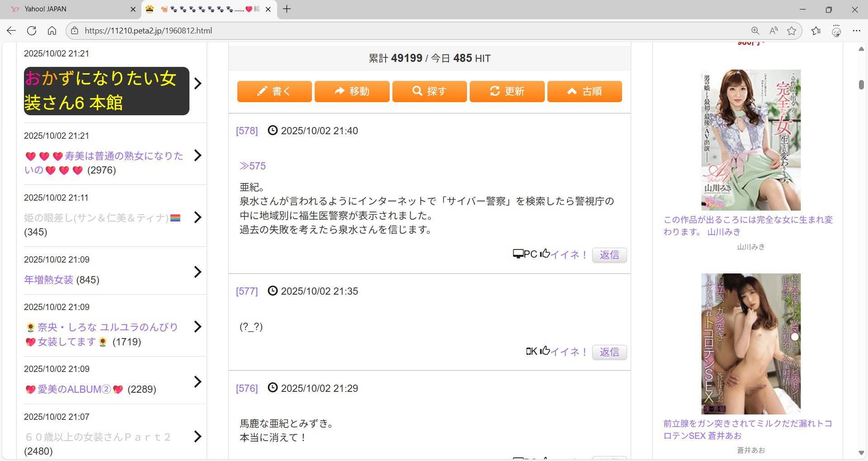Click read aloud icon in address bar
The height and width of the screenshot is (461, 868).
(x=773, y=31)
